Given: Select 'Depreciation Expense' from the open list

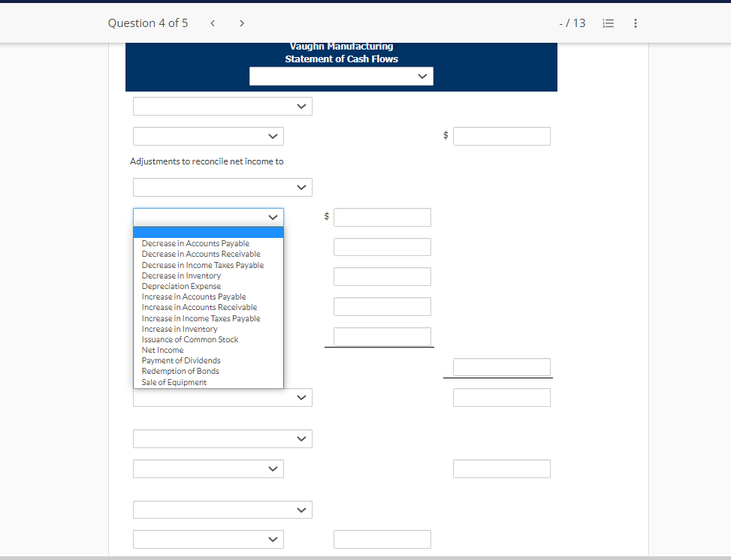Looking at the screenshot, I should pos(181,286).
